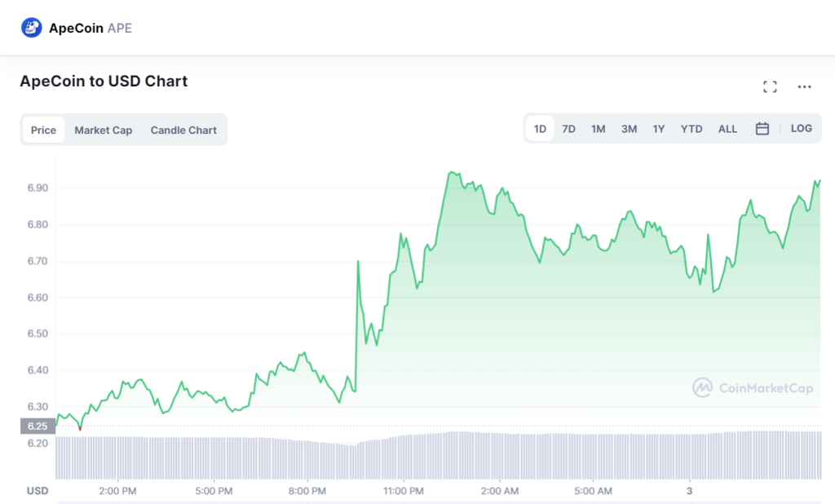Click the 5:00 AM time label
835x504 pixels.
coord(594,491)
